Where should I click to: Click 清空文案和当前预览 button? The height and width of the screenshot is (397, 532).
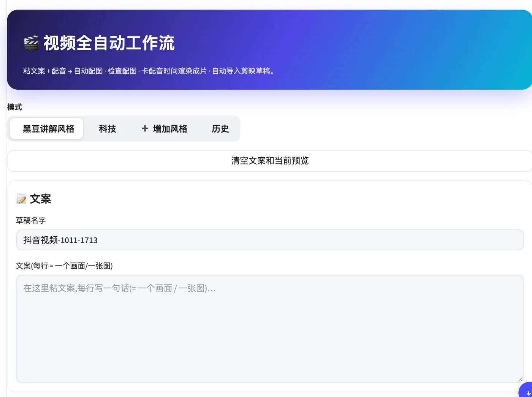tap(270, 161)
